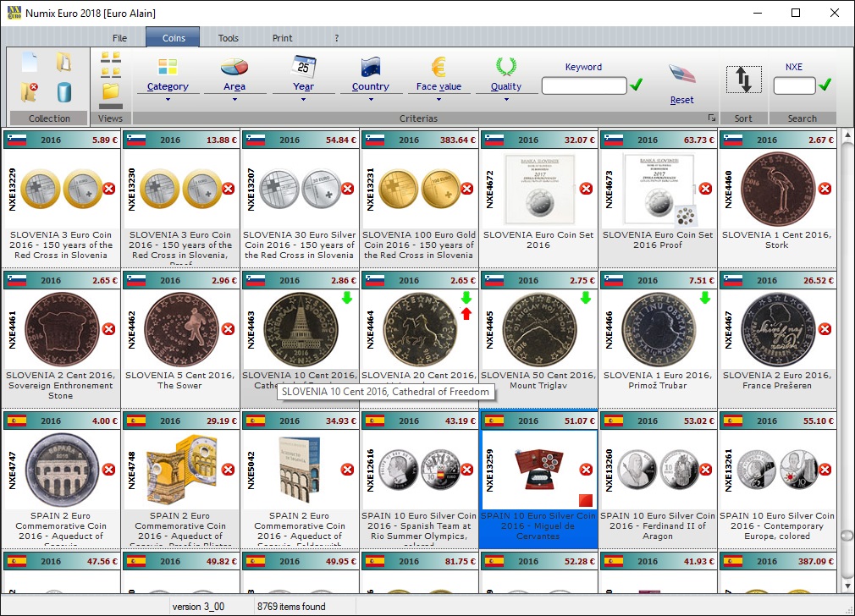
Task: Click the Year calendar icon
Action: click(x=303, y=68)
